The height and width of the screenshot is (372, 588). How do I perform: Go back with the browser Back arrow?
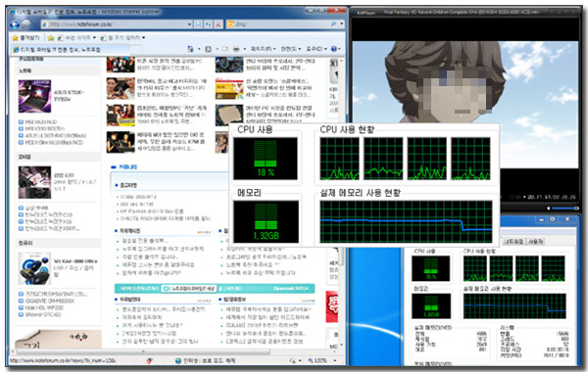coord(15,24)
